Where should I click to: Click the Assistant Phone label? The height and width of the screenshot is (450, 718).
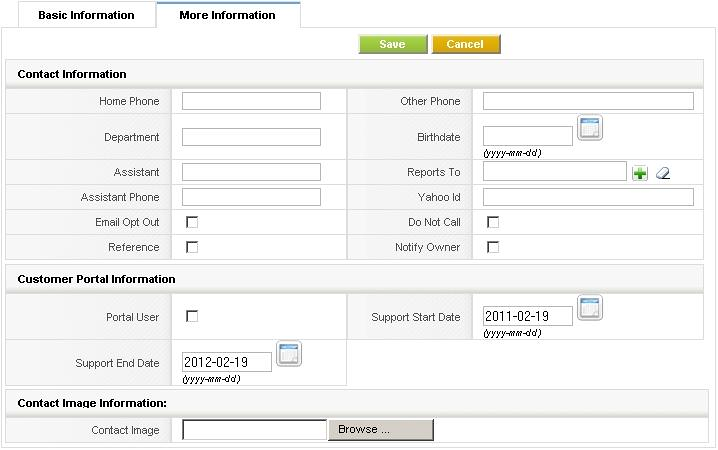[x=120, y=197]
